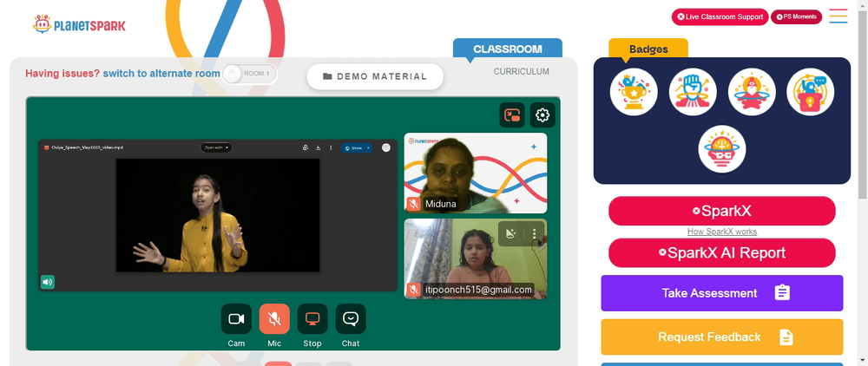Open Live Classroom Support
This screenshot has height=366, width=868.
click(x=720, y=16)
